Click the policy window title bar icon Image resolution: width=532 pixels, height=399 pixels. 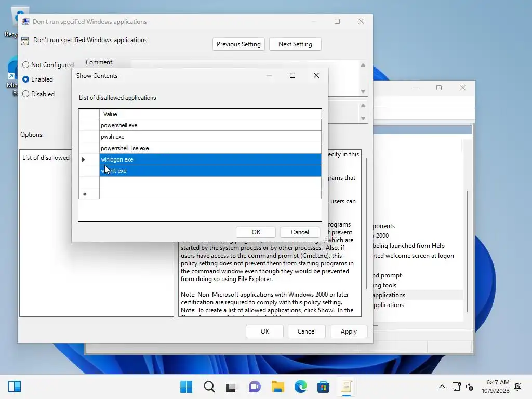pos(26,22)
